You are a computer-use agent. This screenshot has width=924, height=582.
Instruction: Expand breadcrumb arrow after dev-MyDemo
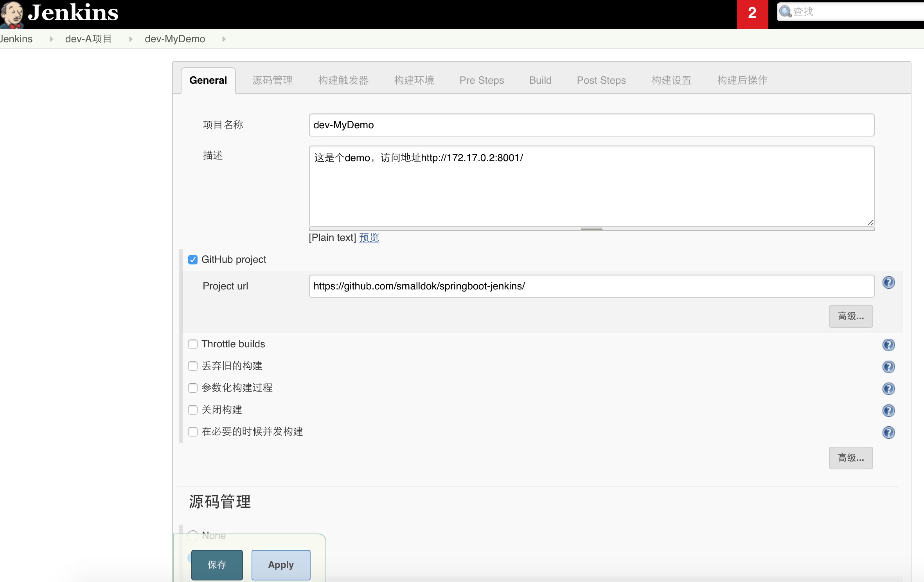pyautogui.click(x=224, y=39)
